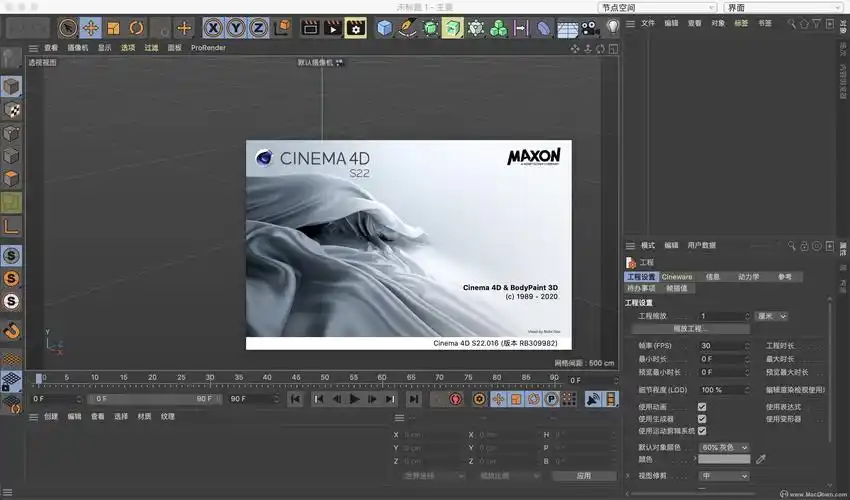Click the 帧率 (FPS) field showing 30

[x=724, y=345]
